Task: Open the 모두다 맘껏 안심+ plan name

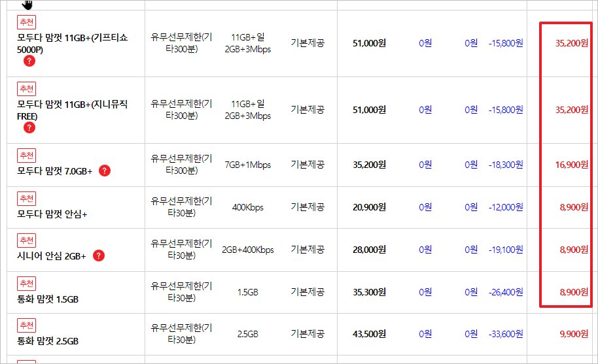Action: pyautogui.click(x=52, y=214)
